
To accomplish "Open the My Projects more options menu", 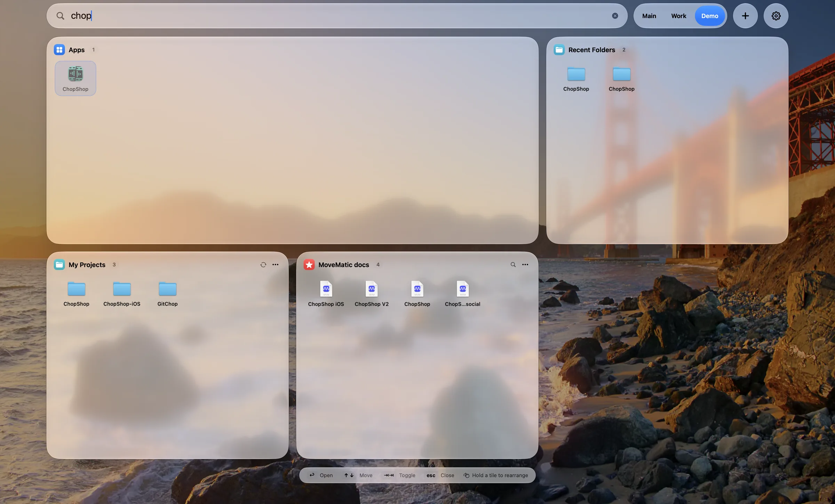I will pos(275,265).
